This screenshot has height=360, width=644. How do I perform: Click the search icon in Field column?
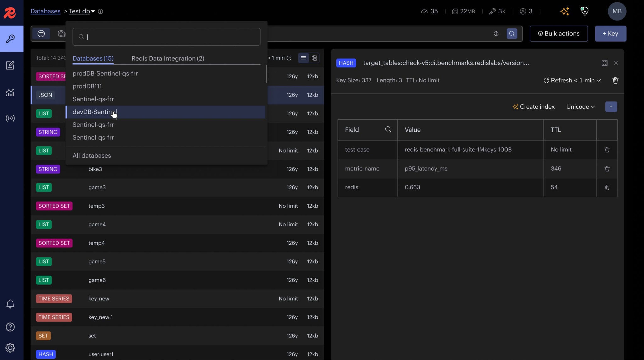(388, 129)
